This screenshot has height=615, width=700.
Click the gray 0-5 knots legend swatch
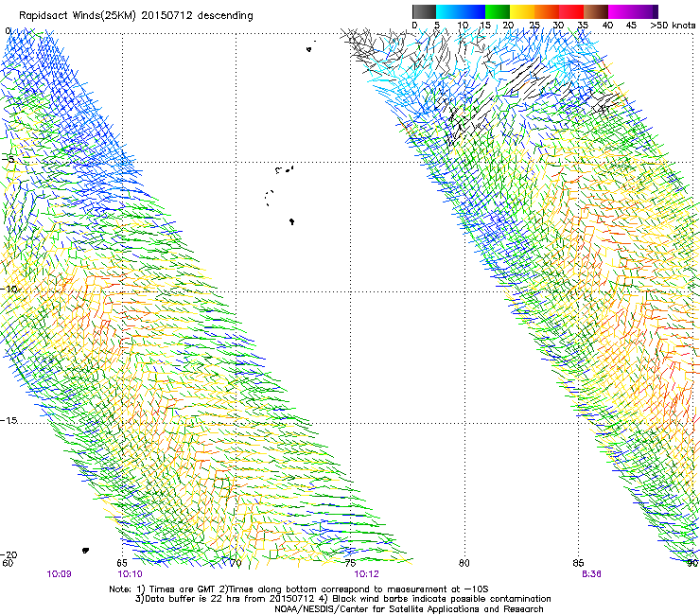(424, 11)
